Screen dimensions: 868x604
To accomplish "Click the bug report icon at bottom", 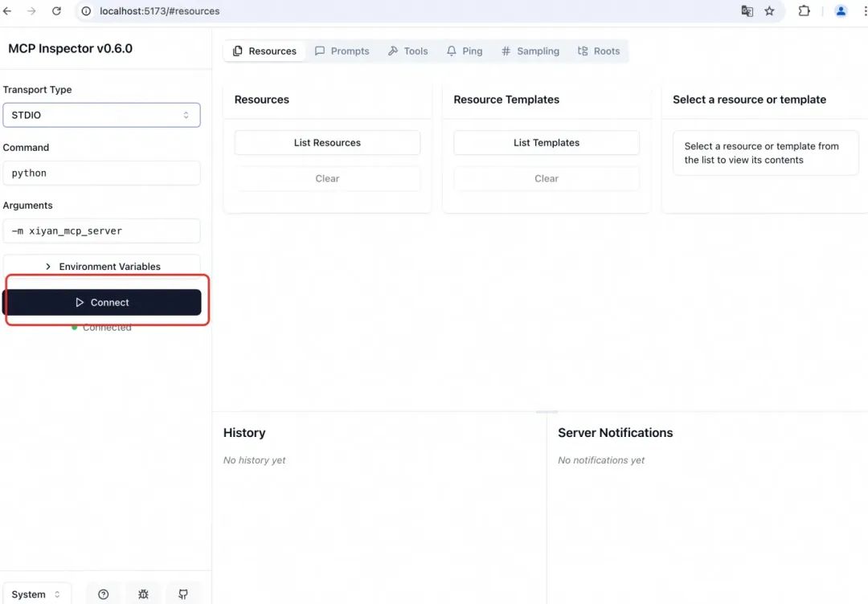I will (x=143, y=594).
